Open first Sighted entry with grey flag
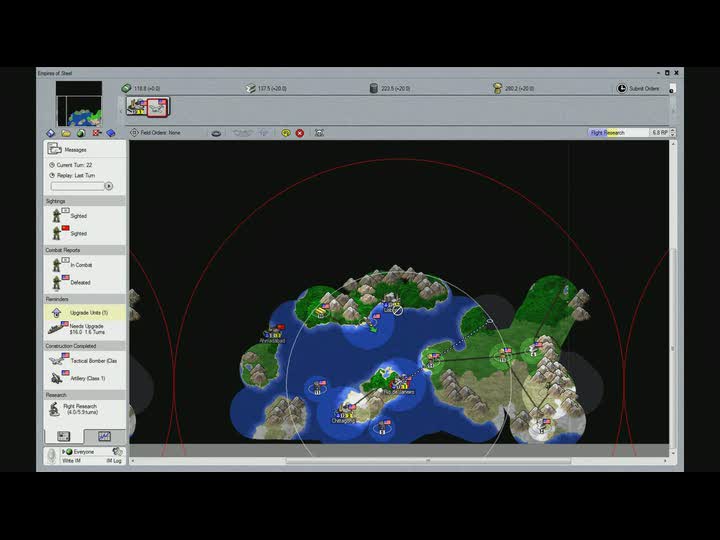The height and width of the screenshot is (540, 720). click(84, 215)
